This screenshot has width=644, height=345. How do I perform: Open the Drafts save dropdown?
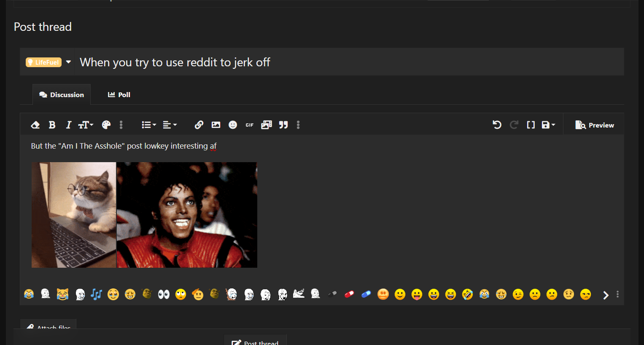click(x=548, y=125)
